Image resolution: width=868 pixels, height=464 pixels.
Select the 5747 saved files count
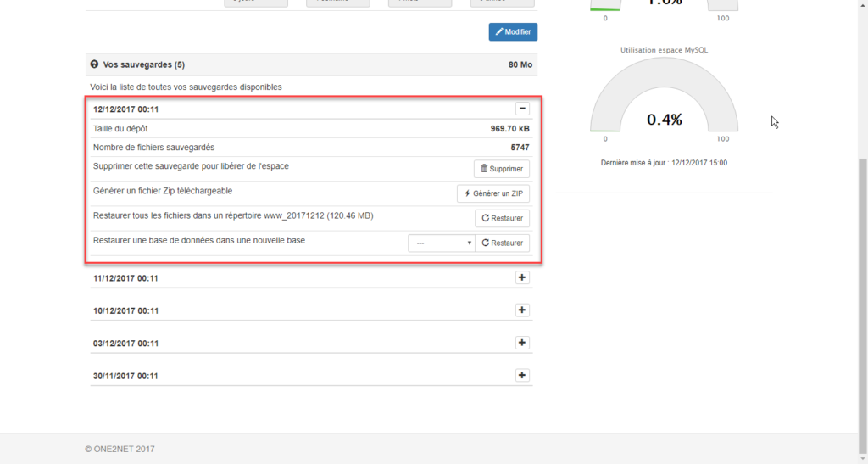520,148
